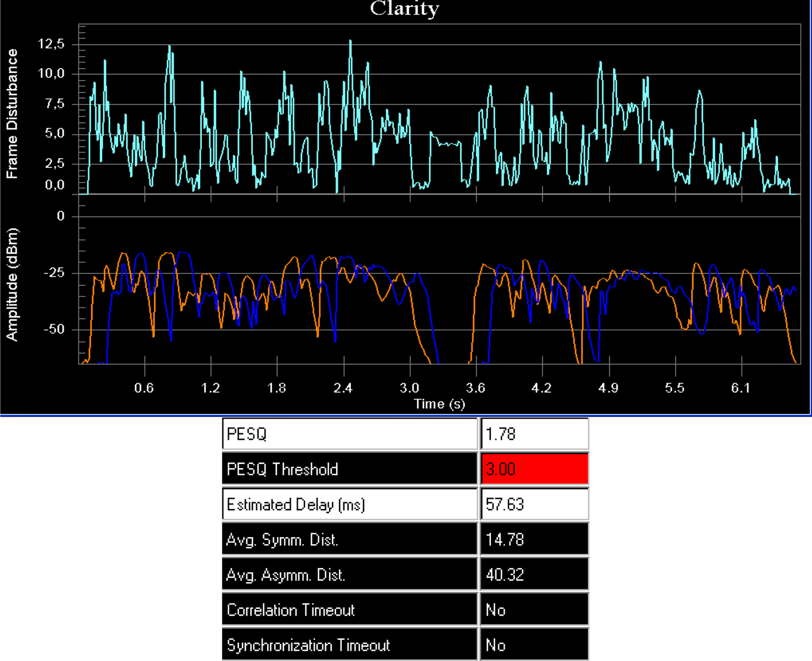Select the Correlation Timeout label
812x661 pixels.
click(x=350, y=610)
